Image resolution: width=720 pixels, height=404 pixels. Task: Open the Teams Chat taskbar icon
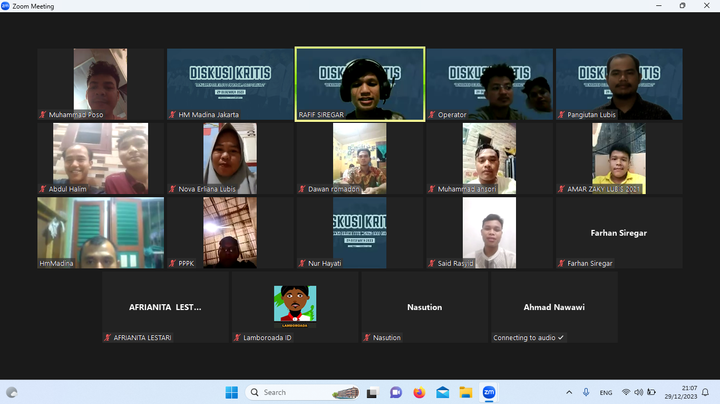pyautogui.click(x=396, y=392)
